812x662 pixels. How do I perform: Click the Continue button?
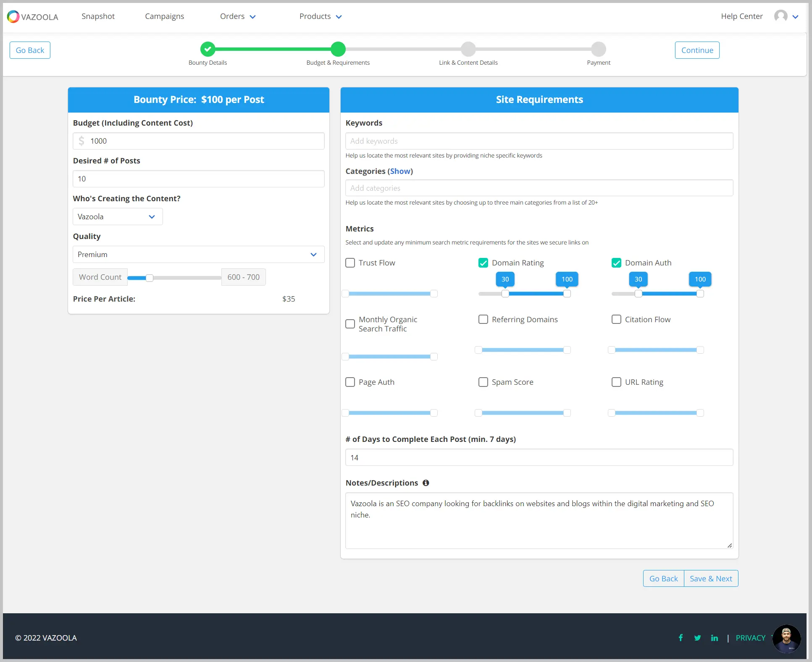click(x=697, y=50)
